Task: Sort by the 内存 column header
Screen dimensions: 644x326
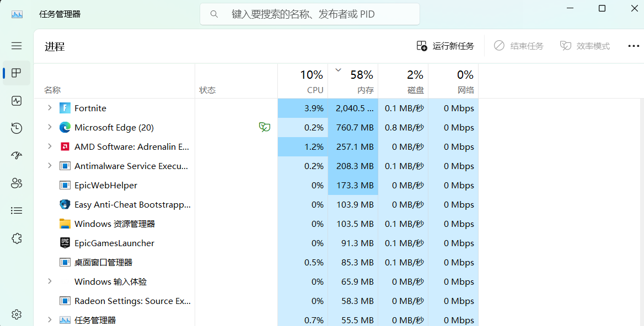Action: click(353, 81)
